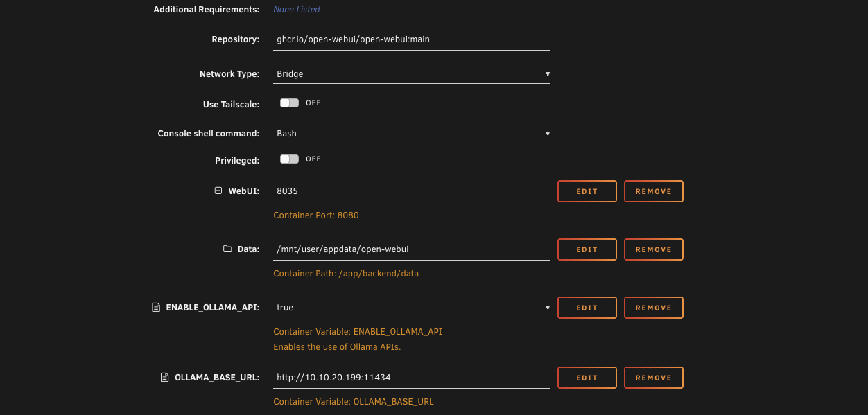
Task: Click the WebUI port icon
Action: [x=218, y=191]
